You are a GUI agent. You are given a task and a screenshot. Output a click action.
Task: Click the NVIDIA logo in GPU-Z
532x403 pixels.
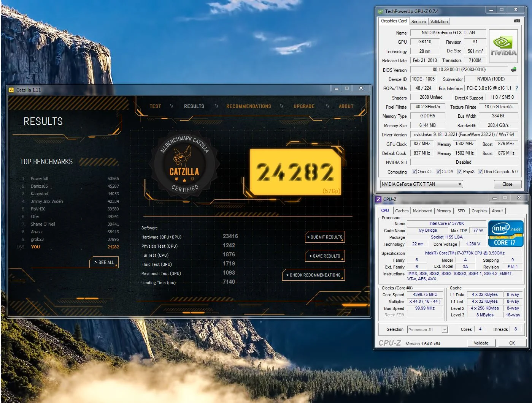pos(503,46)
